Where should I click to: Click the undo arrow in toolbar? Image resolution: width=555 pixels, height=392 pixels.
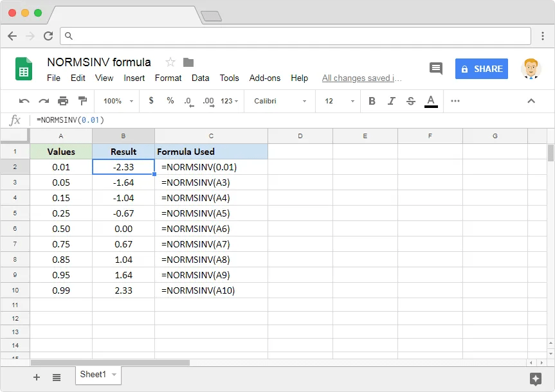coord(24,101)
